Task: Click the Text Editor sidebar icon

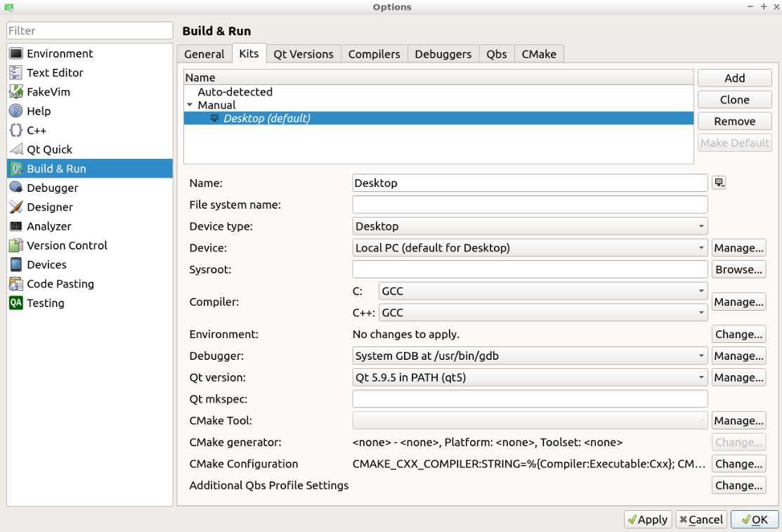Action: 16,72
